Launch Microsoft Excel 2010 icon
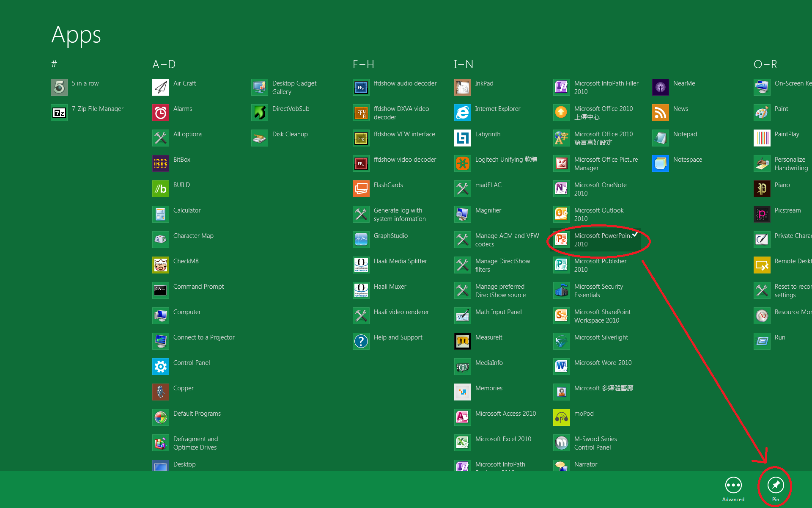The height and width of the screenshot is (508, 812). (x=463, y=443)
